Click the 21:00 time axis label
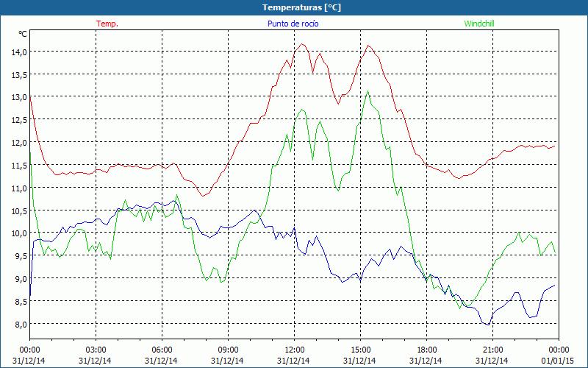Image resolution: width=588 pixels, height=368 pixels. [492, 350]
